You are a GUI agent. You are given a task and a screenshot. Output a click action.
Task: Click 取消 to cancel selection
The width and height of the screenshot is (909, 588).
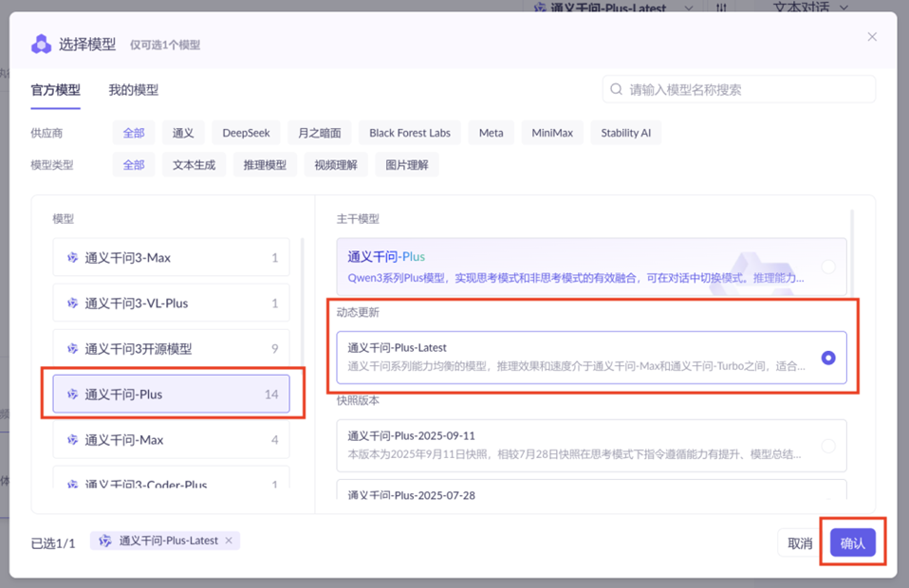(x=800, y=543)
